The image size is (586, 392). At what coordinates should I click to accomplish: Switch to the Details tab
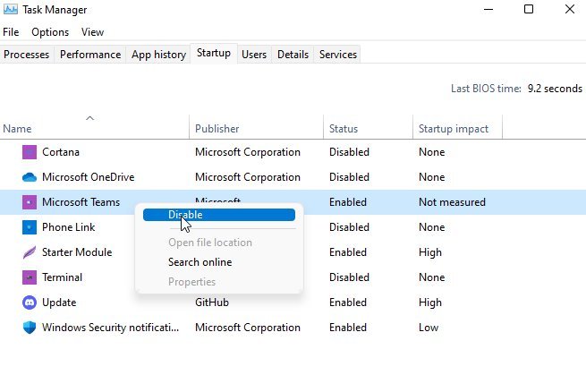click(293, 55)
